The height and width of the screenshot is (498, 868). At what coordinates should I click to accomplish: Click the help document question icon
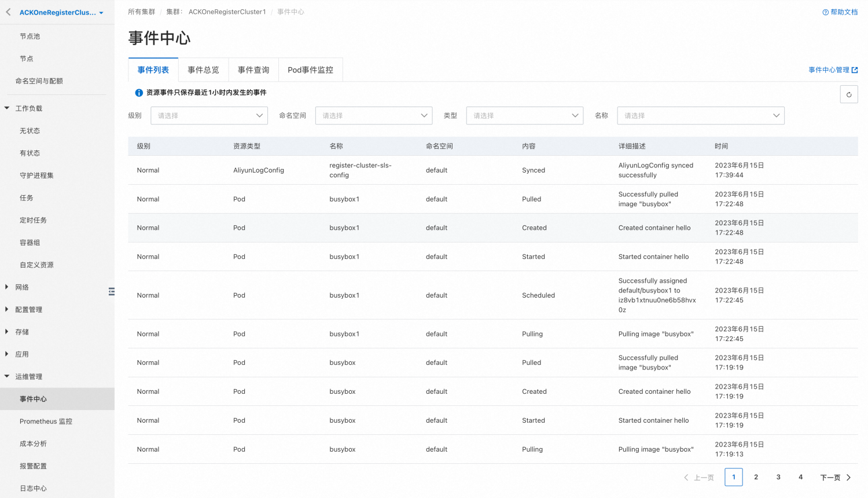825,12
